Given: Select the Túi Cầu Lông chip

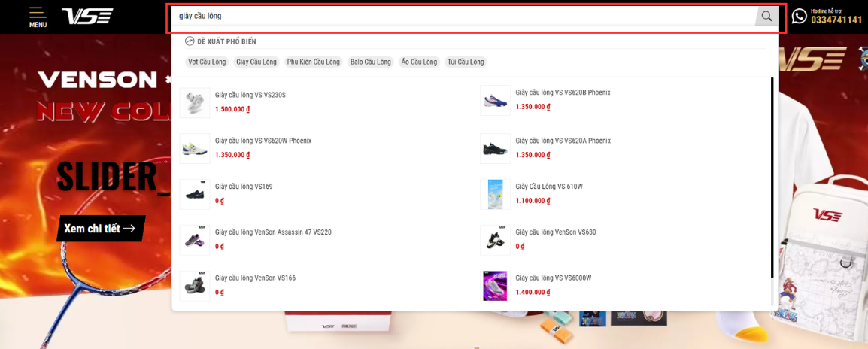Looking at the screenshot, I should (x=466, y=62).
